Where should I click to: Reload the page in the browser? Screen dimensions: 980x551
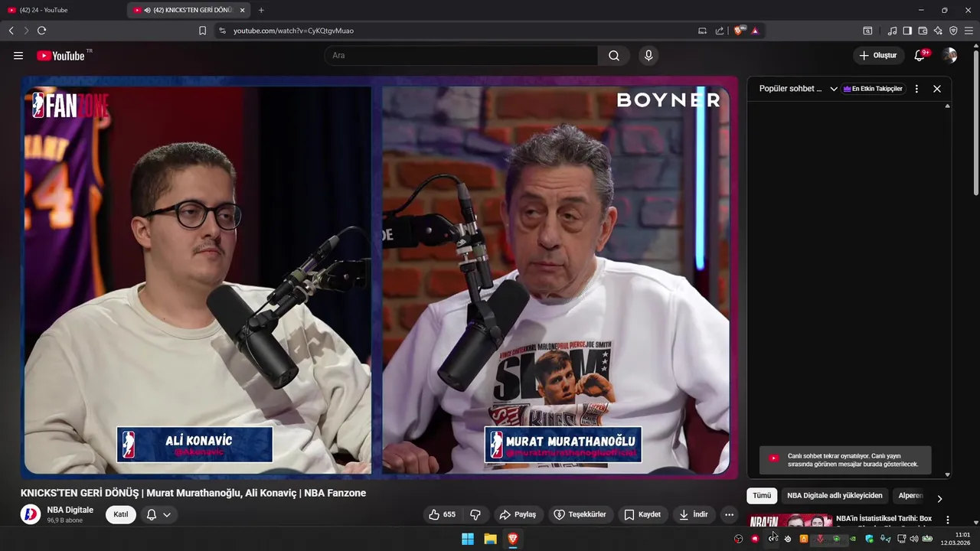[41, 31]
